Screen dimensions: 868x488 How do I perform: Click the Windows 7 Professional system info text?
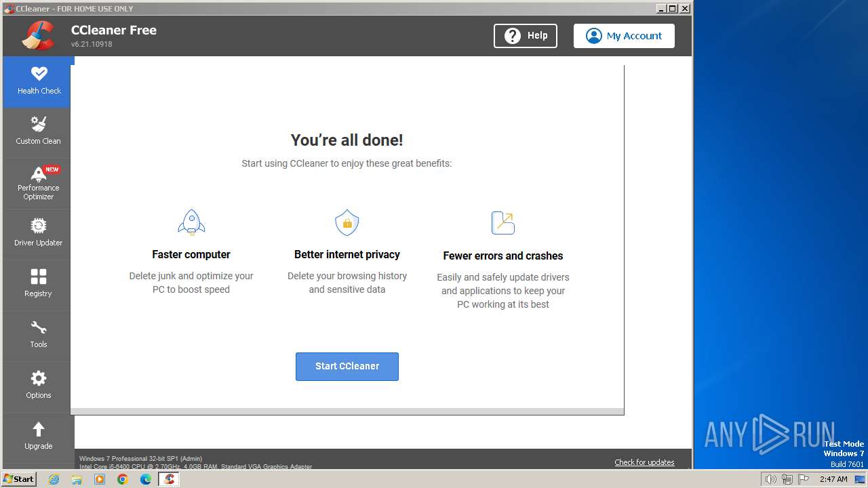[x=140, y=459]
